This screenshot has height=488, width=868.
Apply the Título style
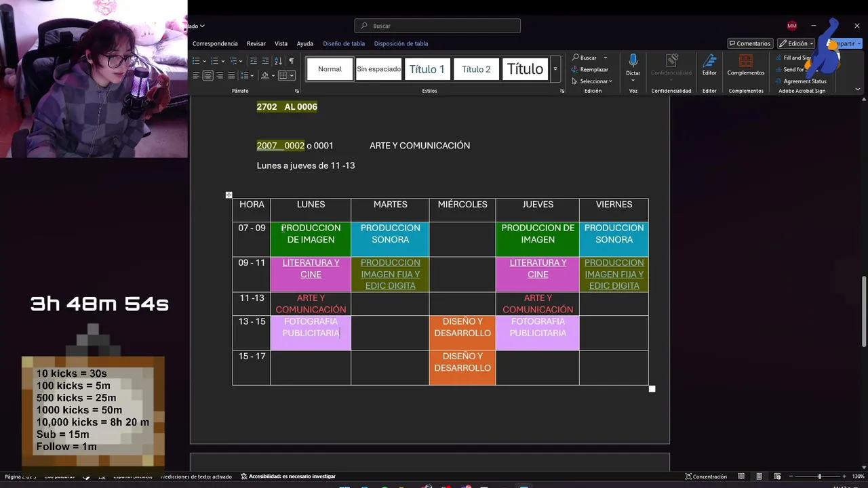click(x=525, y=69)
